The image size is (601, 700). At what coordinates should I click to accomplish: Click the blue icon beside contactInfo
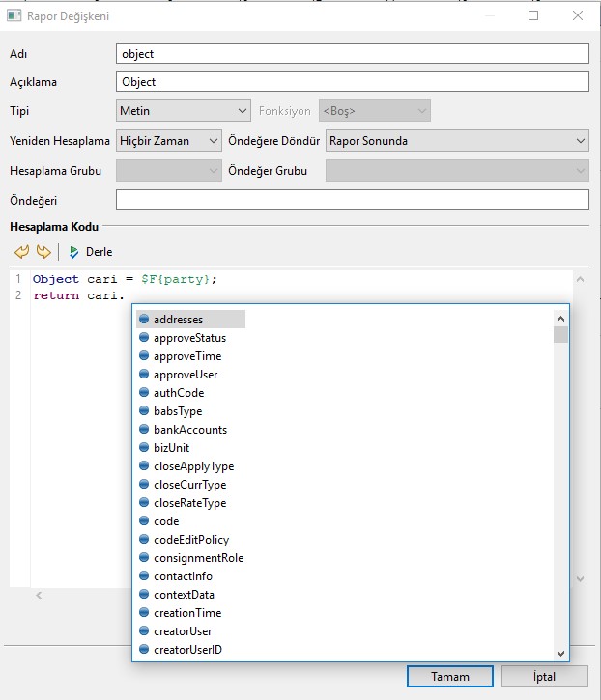pyautogui.click(x=144, y=576)
